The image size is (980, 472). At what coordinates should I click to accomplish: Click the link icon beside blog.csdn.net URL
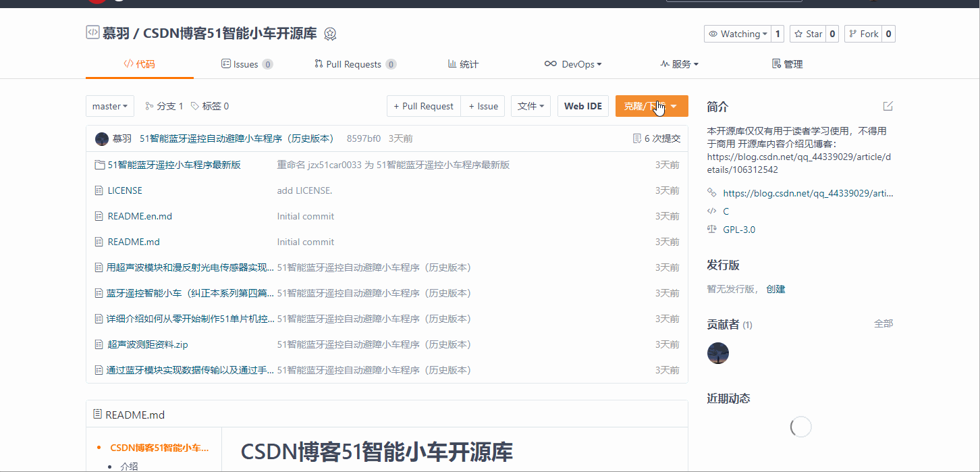point(711,192)
